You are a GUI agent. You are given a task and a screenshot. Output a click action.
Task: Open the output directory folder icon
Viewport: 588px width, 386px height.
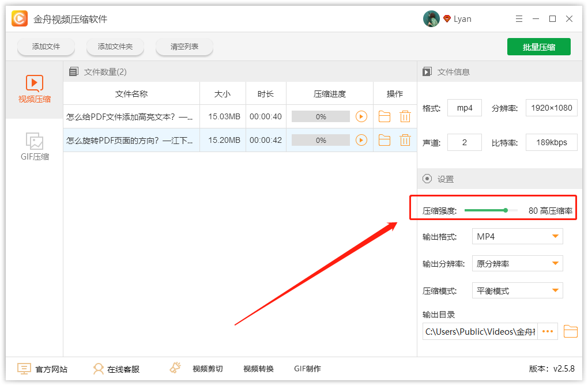570,331
